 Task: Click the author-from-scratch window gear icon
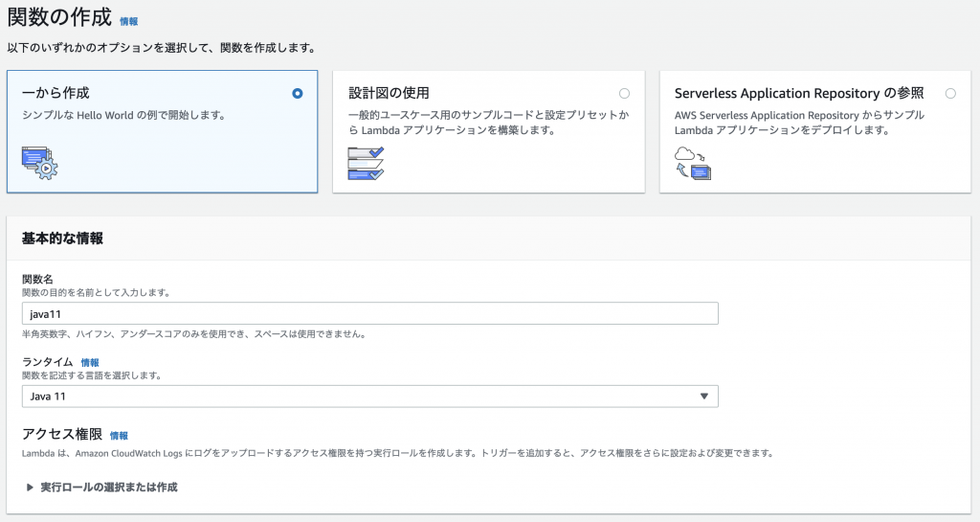click(39, 163)
